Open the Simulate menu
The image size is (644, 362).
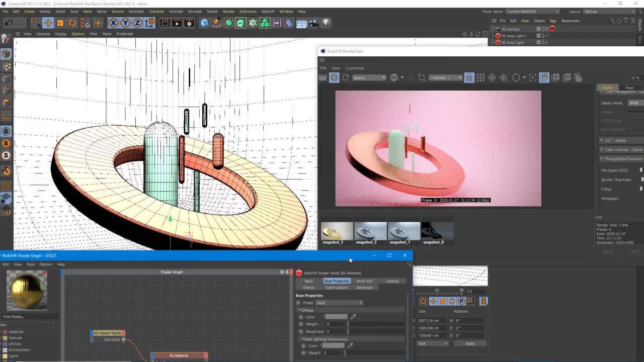point(194,11)
